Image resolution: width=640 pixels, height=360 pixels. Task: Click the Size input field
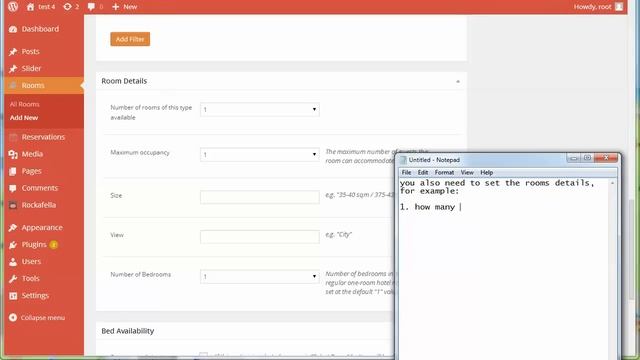pyautogui.click(x=260, y=197)
